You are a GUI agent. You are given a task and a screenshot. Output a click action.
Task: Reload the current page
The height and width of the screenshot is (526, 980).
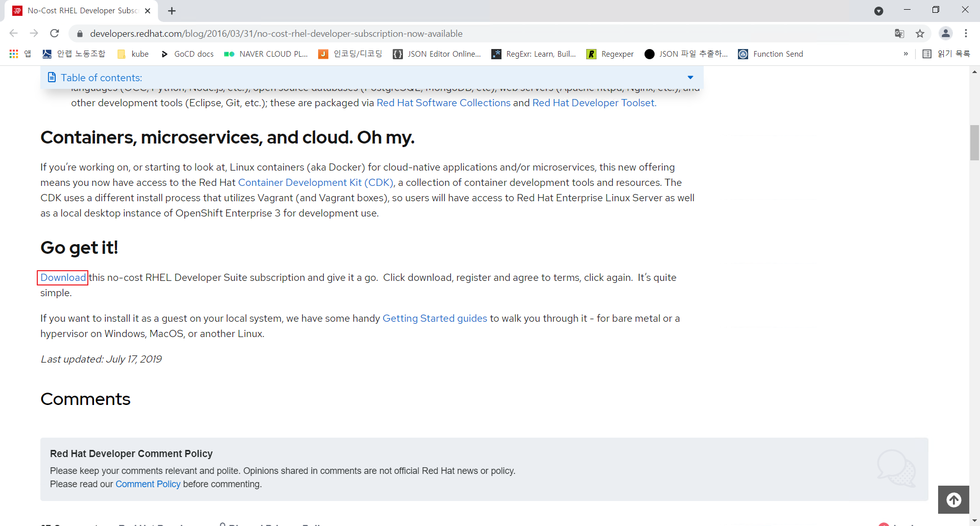coord(55,33)
